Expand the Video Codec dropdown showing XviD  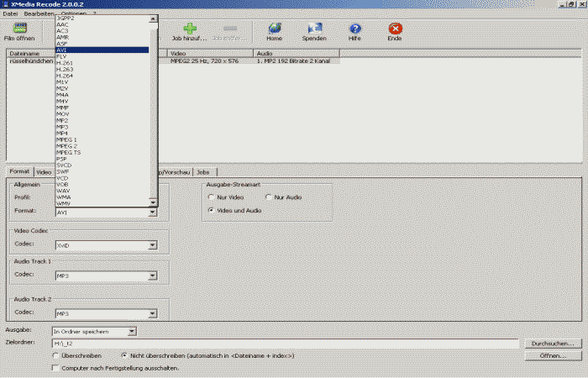pyautogui.click(x=152, y=245)
